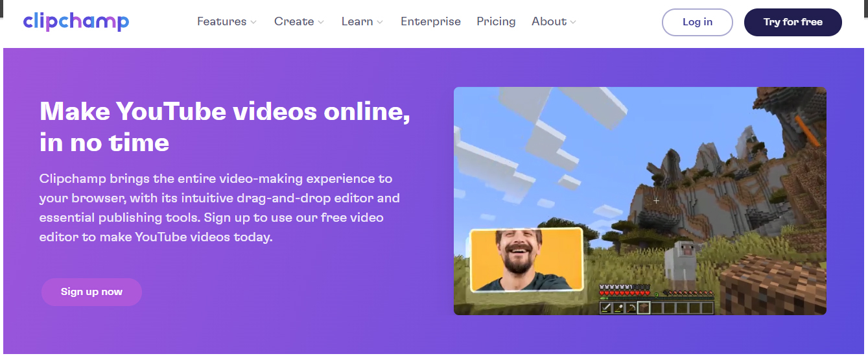Click the Minecraft hotbar in the preview

click(657, 307)
